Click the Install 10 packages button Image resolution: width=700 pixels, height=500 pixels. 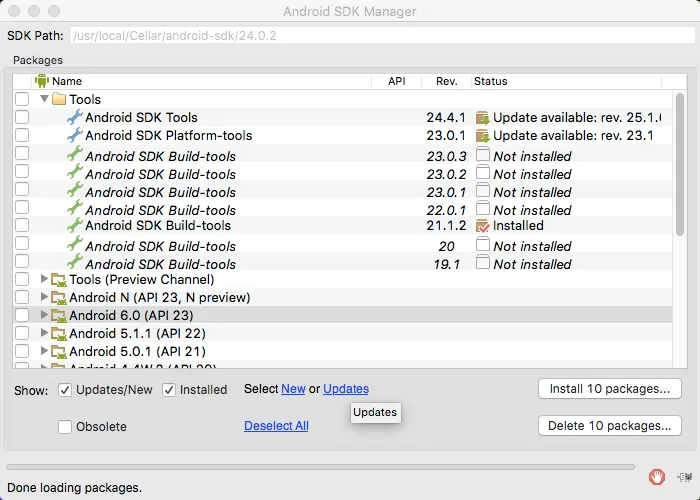610,389
